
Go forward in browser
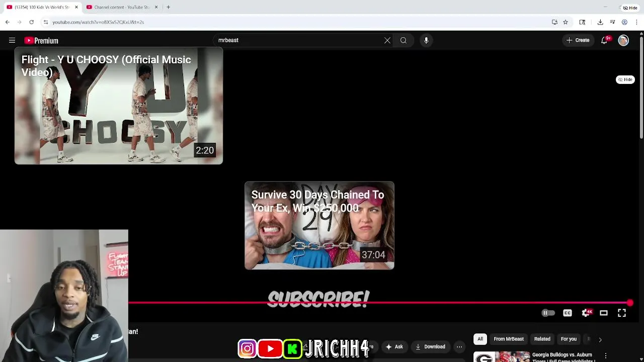pos(20,22)
